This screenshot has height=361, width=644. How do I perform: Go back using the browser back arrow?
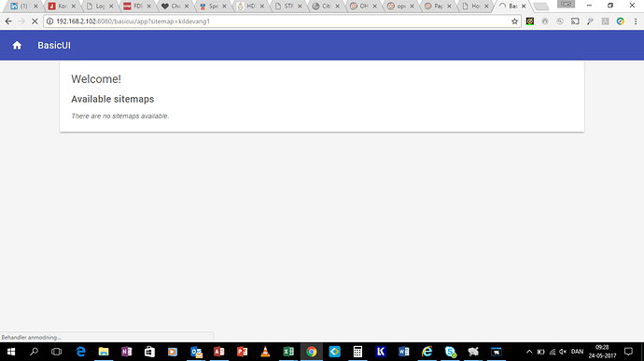[x=8, y=21]
